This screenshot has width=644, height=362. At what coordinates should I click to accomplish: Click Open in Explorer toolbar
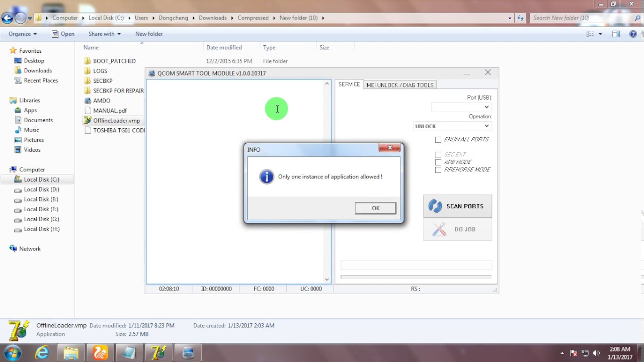(x=63, y=34)
